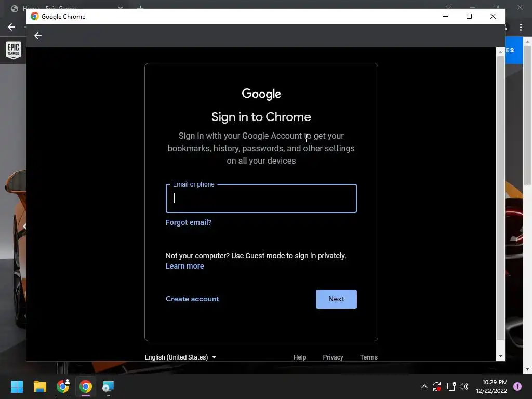The image size is (532, 399).
Task: Minimize the Google Chrome sign-in window
Action: click(445, 16)
